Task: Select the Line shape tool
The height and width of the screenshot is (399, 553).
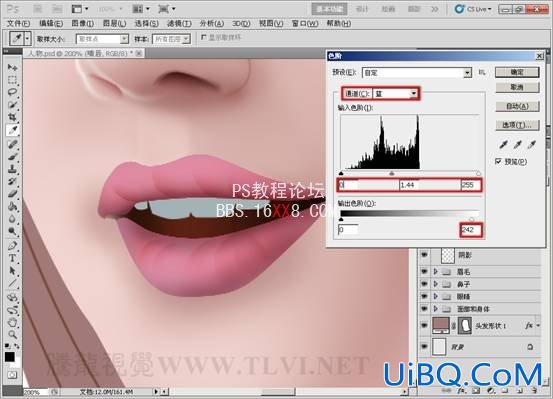Action: coord(12,283)
